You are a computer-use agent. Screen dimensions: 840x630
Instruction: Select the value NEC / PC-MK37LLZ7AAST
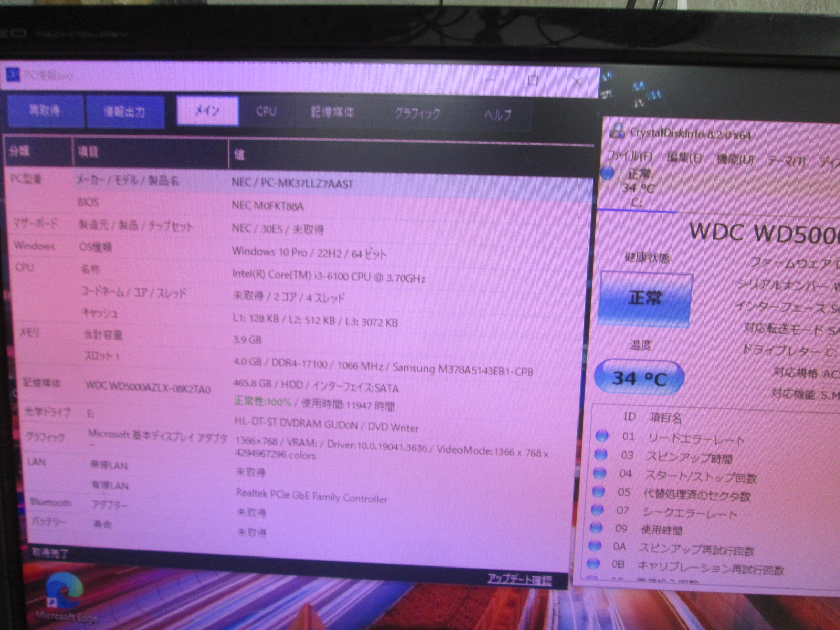[x=292, y=183]
